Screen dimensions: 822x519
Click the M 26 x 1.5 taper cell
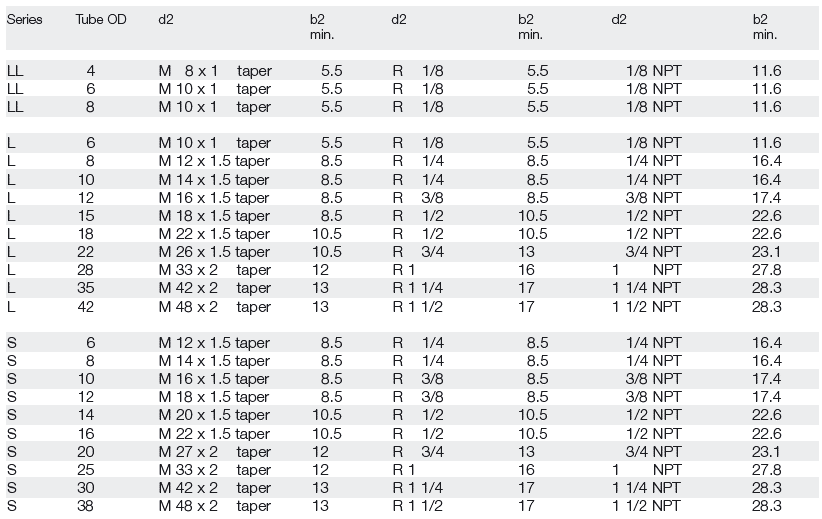pyautogui.click(x=214, y=252)
